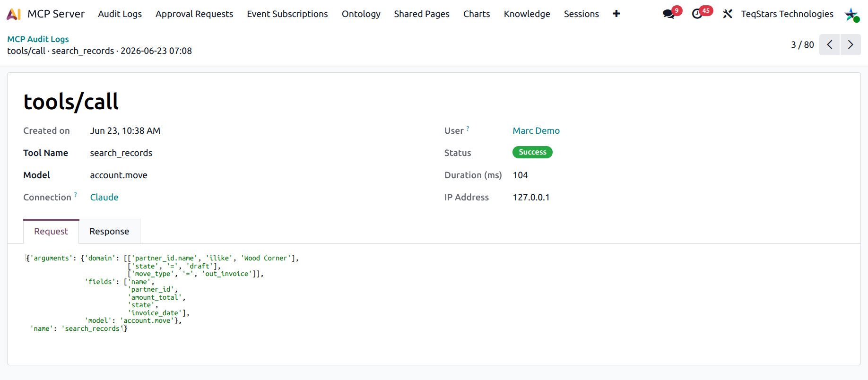Image resolution: width=868 pixels, height=380 pixels.
Task: Open the Sessions menu
Action: click(581, 14)
